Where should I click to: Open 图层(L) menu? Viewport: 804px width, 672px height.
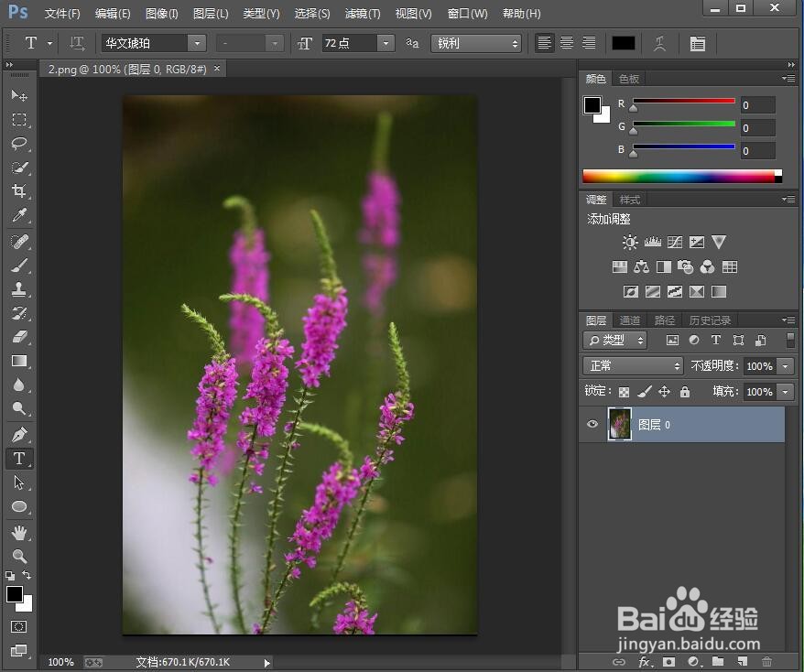coord(211,14)
